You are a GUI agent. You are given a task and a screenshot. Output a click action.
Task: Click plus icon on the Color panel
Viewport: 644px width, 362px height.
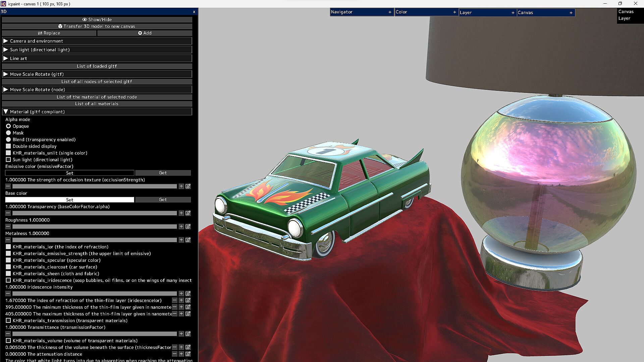click(x=454, y=12)
